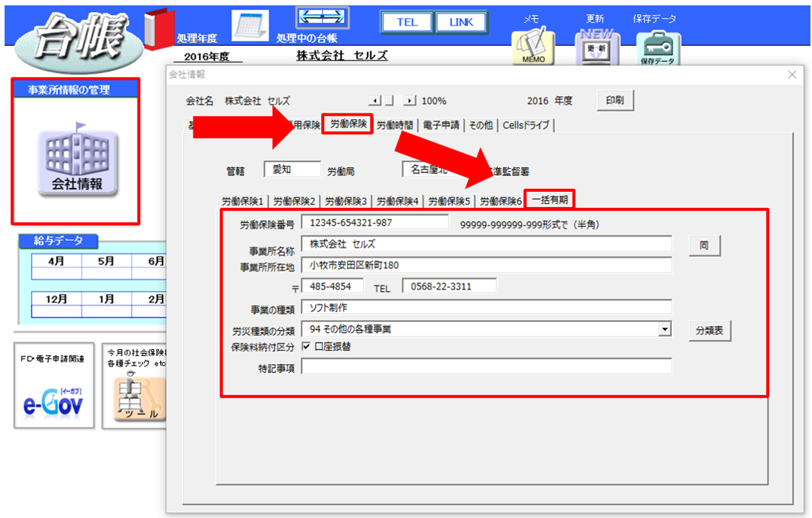Click the 労働保険番号 input field
This screenshot has height=518, width=812.
pos(375,223)
